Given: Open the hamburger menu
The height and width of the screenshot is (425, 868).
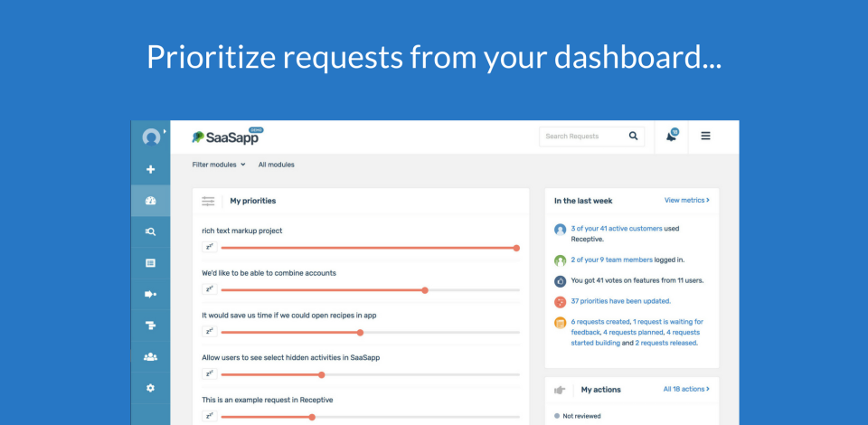Looking at the screenshot, I should pos(706,137).
